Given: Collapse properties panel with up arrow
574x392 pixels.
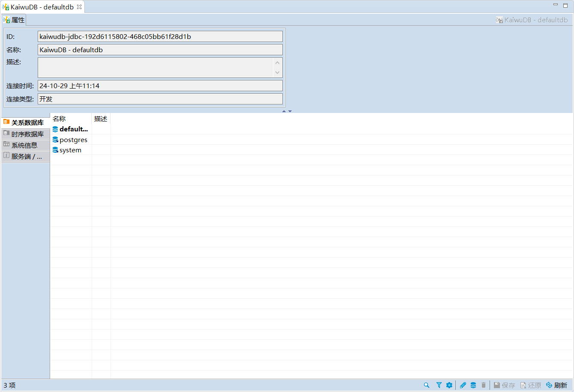Looking at the screenshot, I should pyautogui.click(x=284, y=111).
